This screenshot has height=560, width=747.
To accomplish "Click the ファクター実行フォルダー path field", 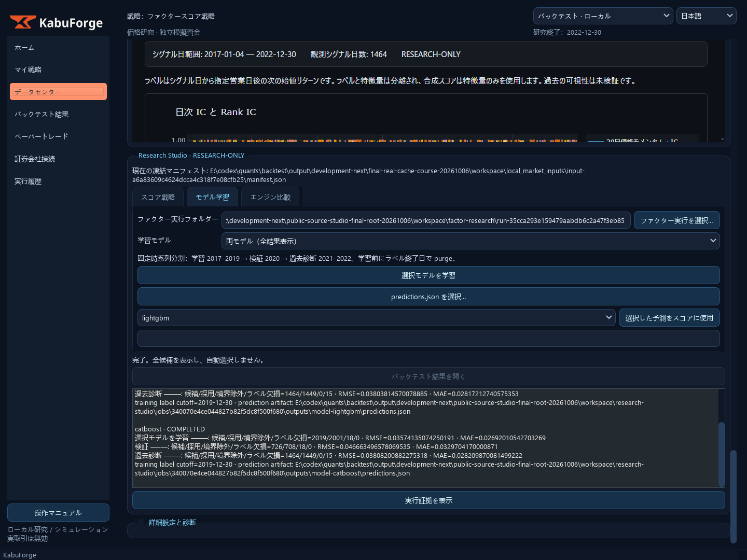I will [x=426, y=220].
